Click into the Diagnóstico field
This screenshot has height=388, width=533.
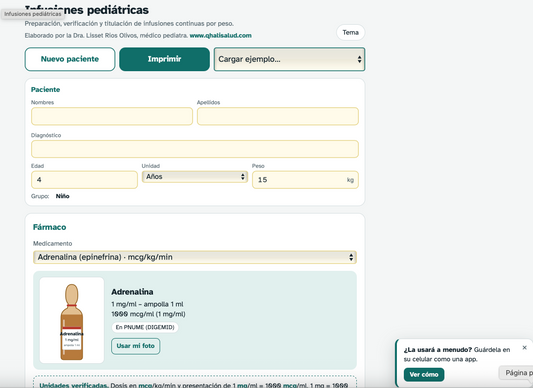195,149
